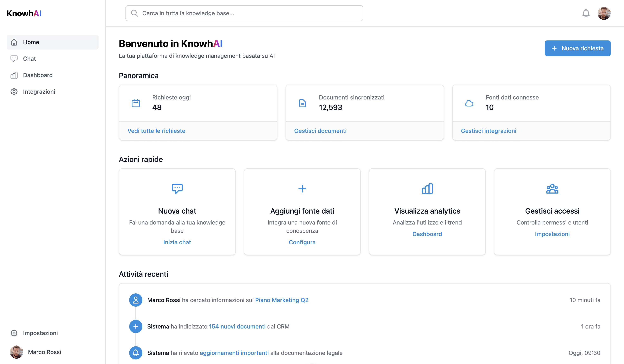Open notifications bell icon

[x=586, y=13]
